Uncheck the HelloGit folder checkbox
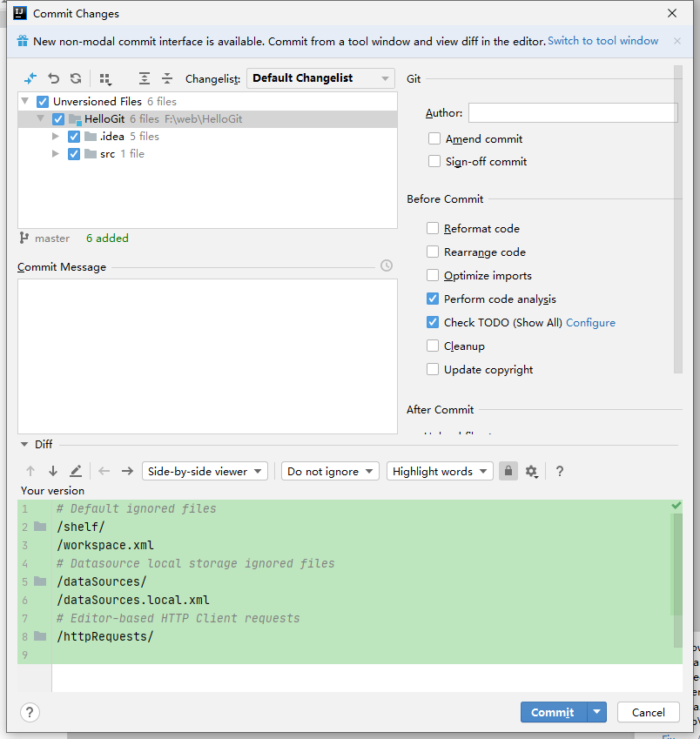This screenshot has height=739, width=700. click(58, 118)
